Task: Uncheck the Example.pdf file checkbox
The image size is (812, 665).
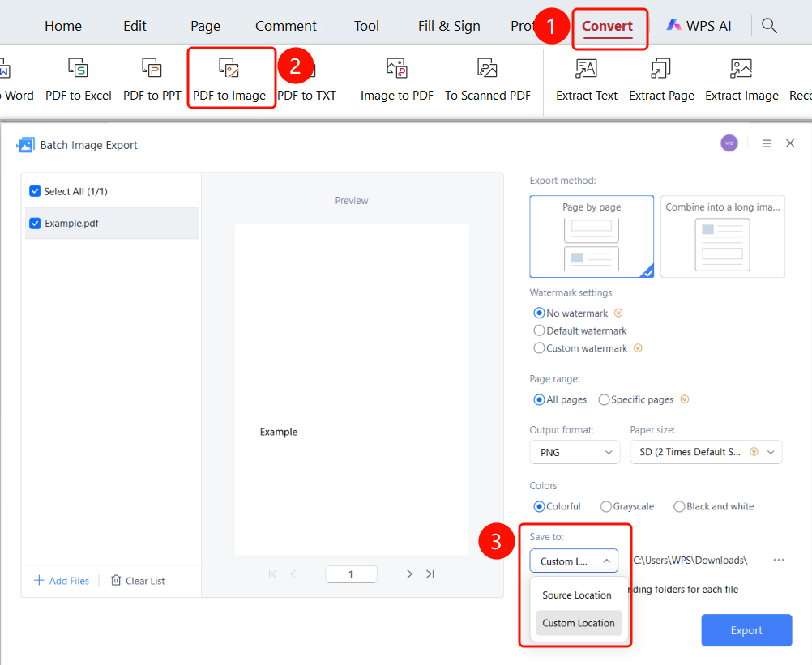Action: [x=35, y=223]
